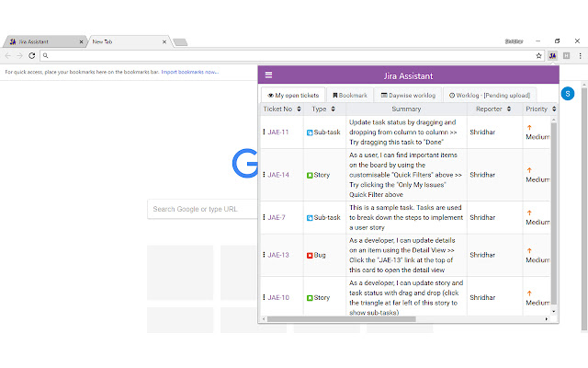588x368 pixels.
Task: Click the summary text of JAE-7
Action: [x=406, y=217]
